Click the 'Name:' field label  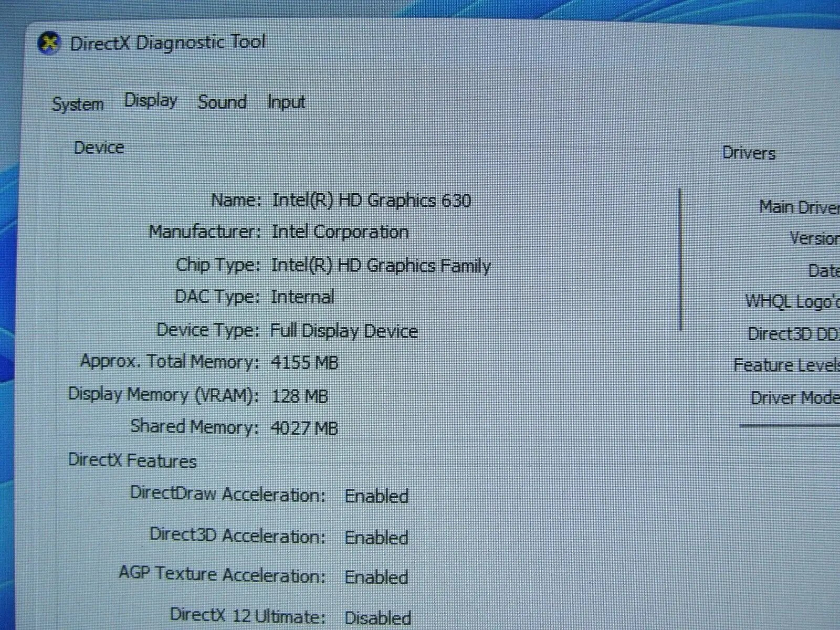(x=236, y=200)
